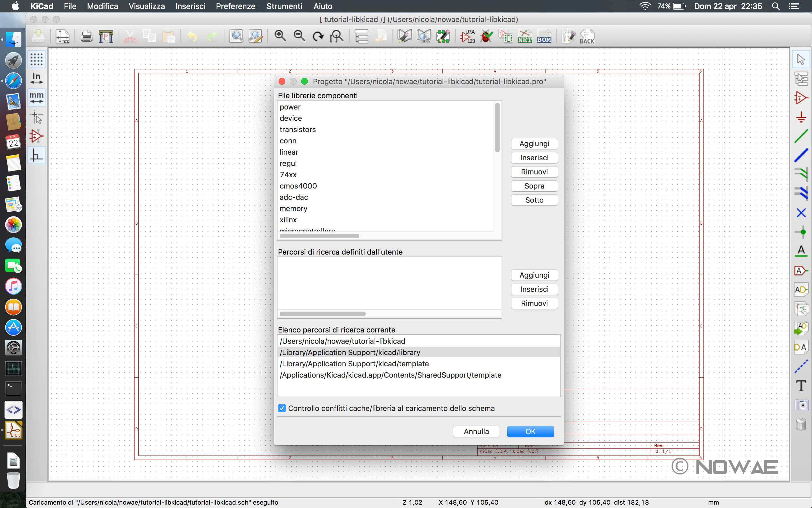Select the SharedSupport/template search path
This screenshot has height=508, width=812.
[x=419, y=375]
